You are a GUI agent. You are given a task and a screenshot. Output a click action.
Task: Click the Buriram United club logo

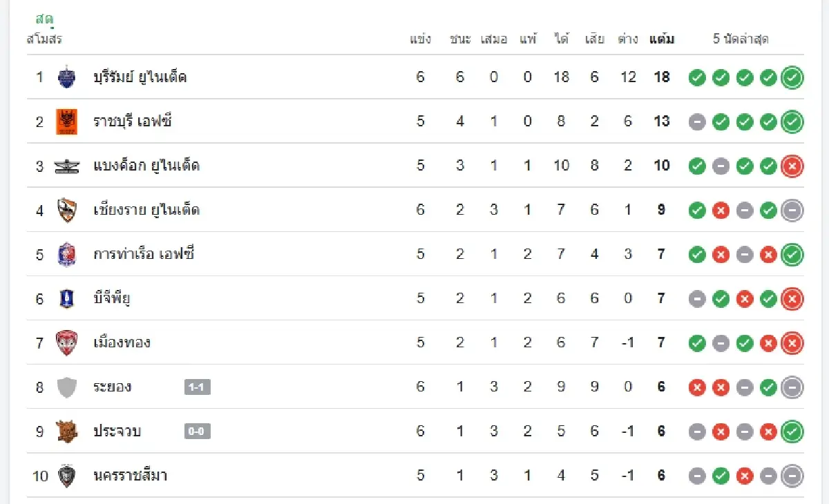pyautogui.click(x=66, y=77)
